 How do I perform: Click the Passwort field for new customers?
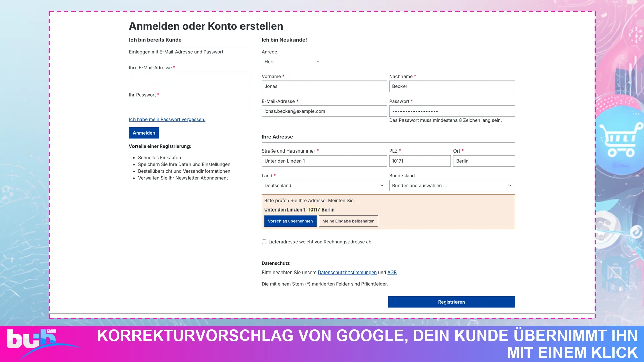click(452, 111)
